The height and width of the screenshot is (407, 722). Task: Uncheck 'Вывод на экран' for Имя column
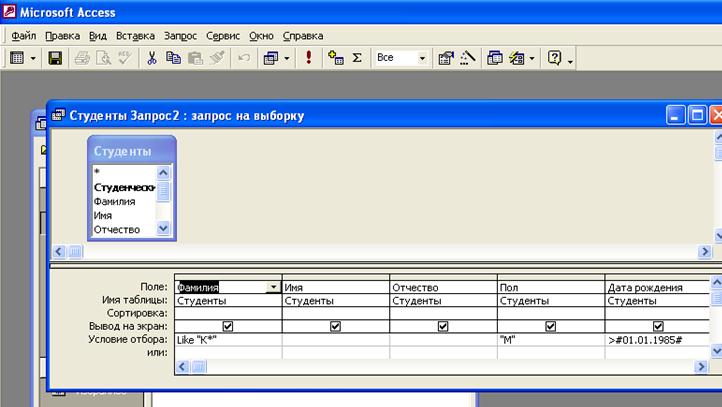click(335, 326)
